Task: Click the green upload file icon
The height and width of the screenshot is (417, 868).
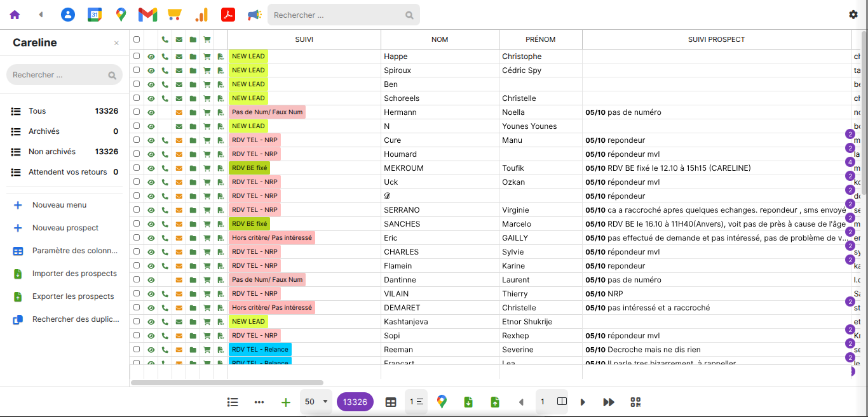Action: pyautogui.click(x=495, y=402)
